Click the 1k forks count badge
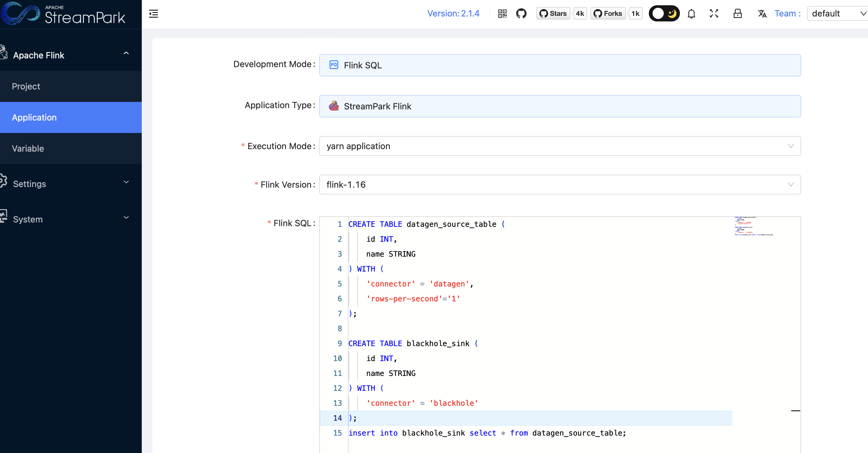This screenshot has width=868, height=453. point(635,14)
